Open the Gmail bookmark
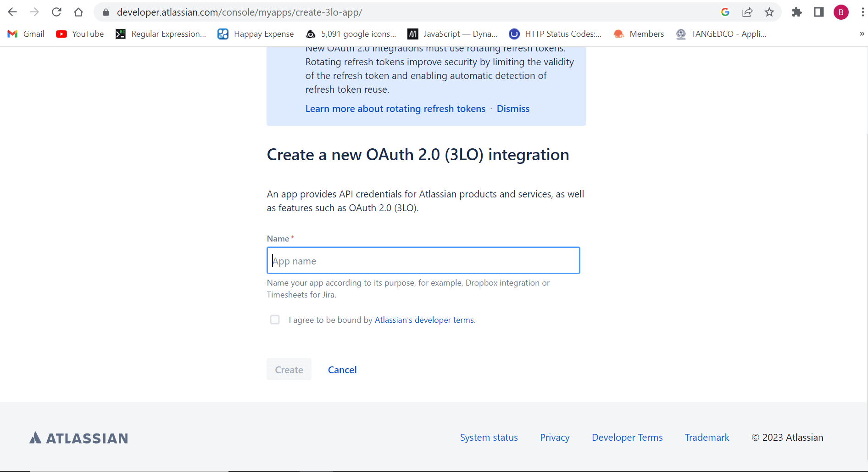 pos(26,34)
